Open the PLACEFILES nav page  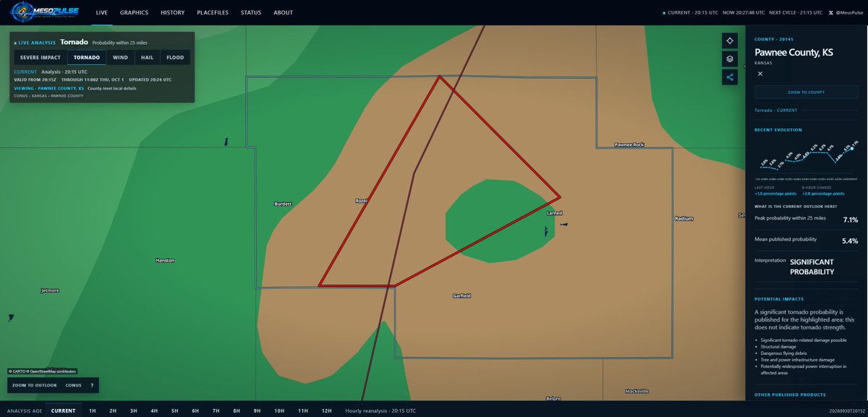click(213, 12)
